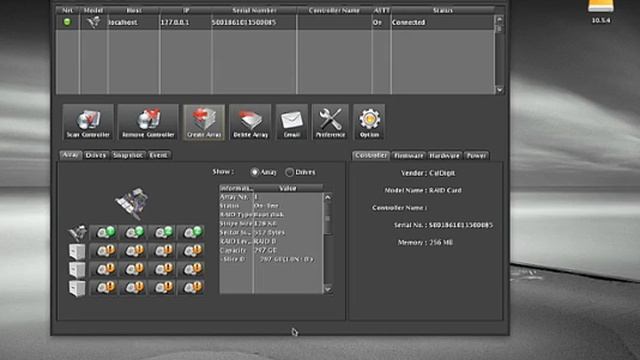Select the localhost host cell
Image resolution: width=640 pixels, height=360 pixels.
tap(134, 22)
